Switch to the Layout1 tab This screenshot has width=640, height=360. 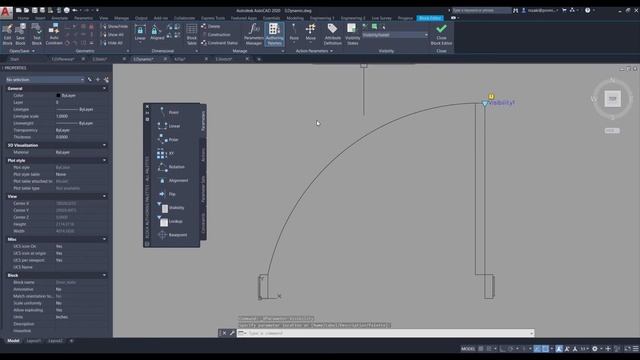tap(33, 341)
